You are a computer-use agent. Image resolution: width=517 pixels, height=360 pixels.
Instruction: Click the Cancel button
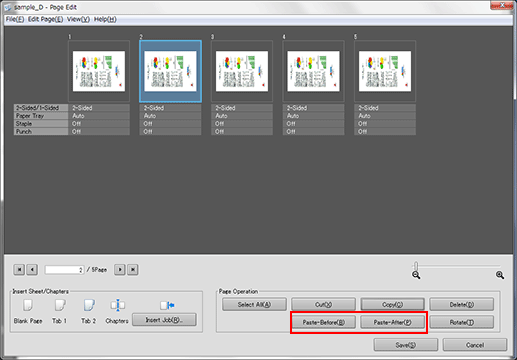pos(475,345)
